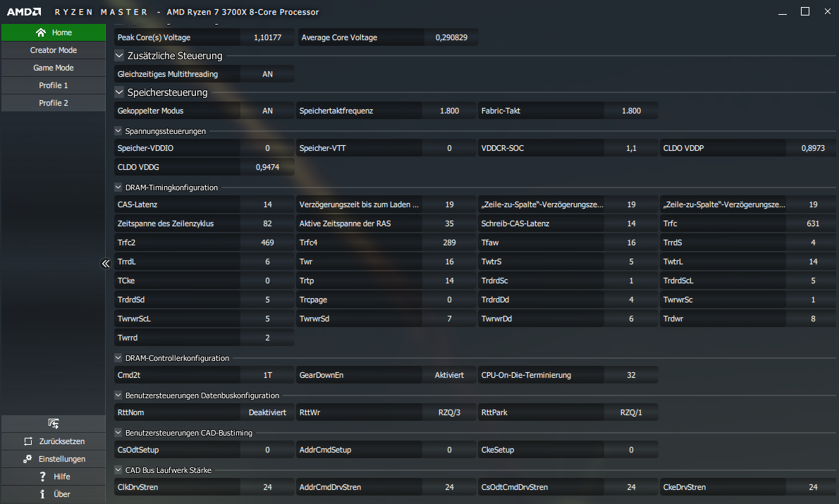839x504 pixels.
Task: Click Average Core Voltage value 0,290829
Action: click(x=452, y=37)
